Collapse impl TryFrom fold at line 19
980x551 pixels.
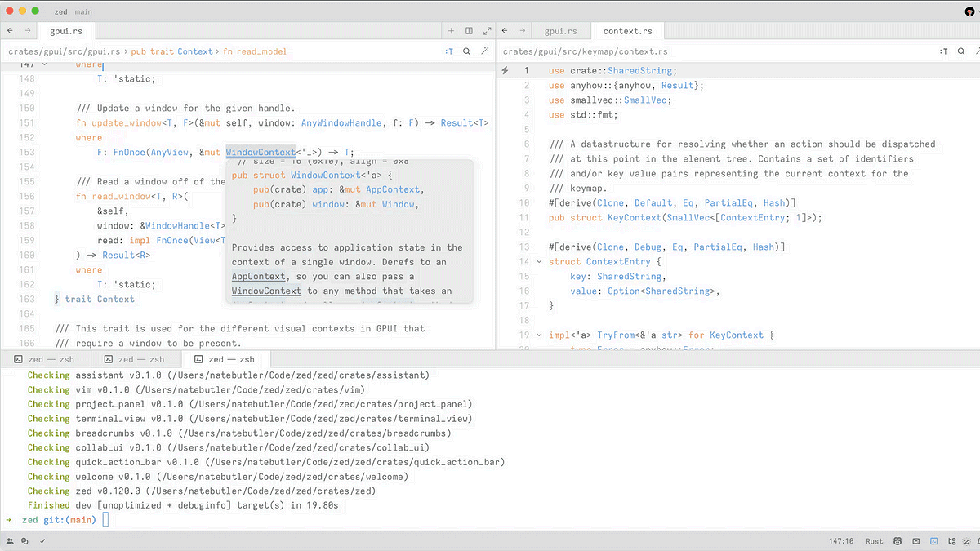[x=538, y=335]
